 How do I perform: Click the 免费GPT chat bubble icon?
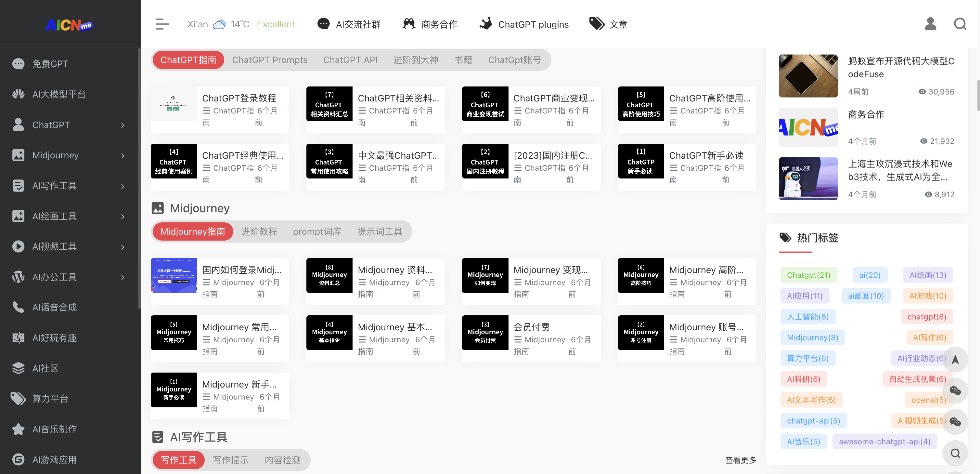[18, 64]
